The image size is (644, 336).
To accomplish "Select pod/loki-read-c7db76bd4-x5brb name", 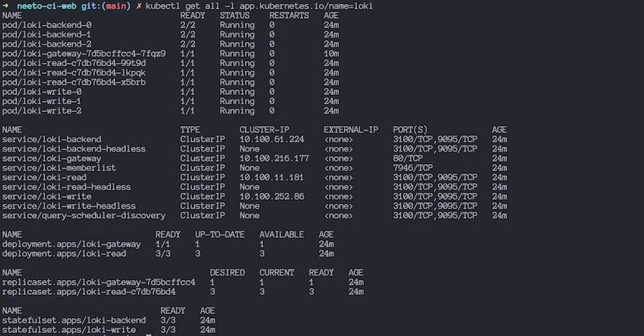I will pos(74,82).
